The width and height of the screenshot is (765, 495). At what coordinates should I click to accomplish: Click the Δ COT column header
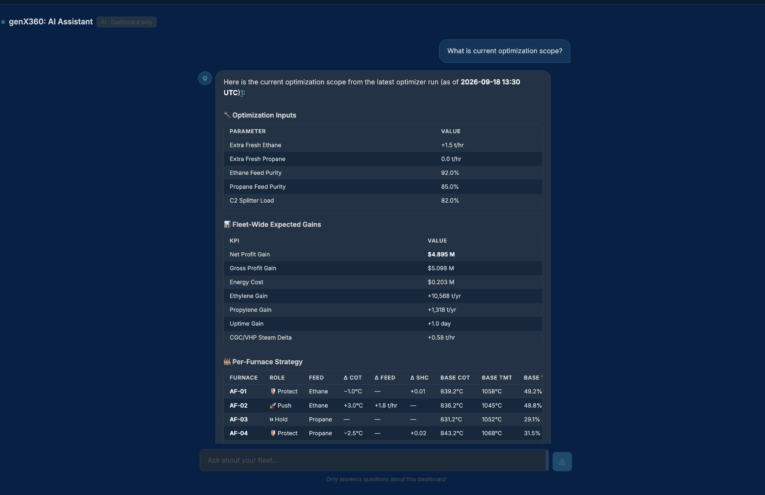[352, 378]
